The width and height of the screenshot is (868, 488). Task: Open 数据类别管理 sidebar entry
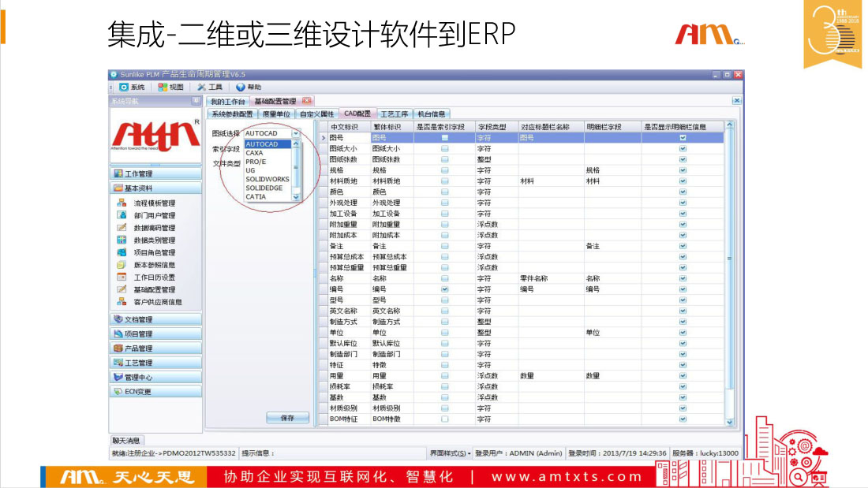coord(153,240)
